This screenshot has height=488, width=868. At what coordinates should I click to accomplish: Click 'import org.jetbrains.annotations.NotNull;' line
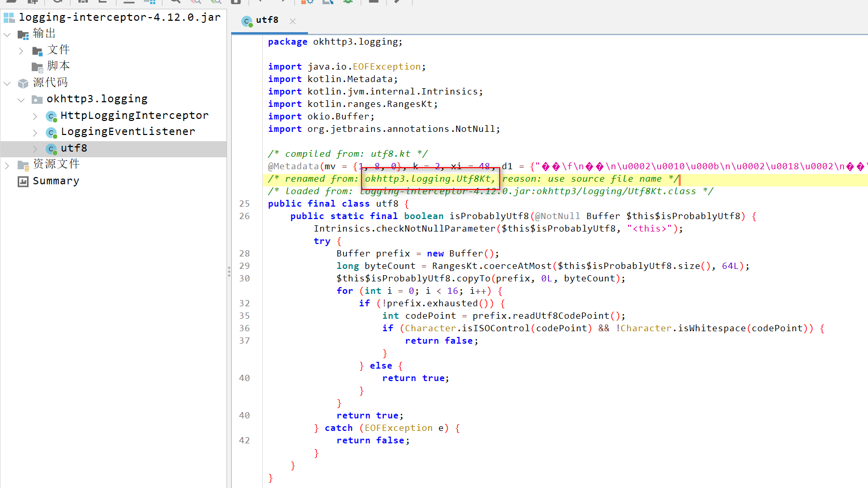(384, 129)
